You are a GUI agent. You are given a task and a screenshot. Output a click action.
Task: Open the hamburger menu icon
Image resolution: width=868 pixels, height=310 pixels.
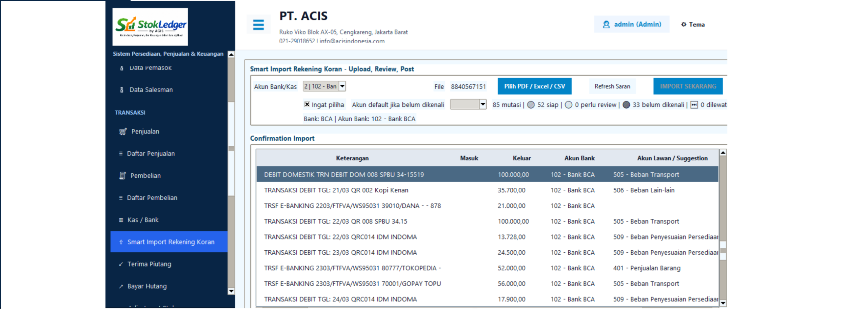(258, 24)
